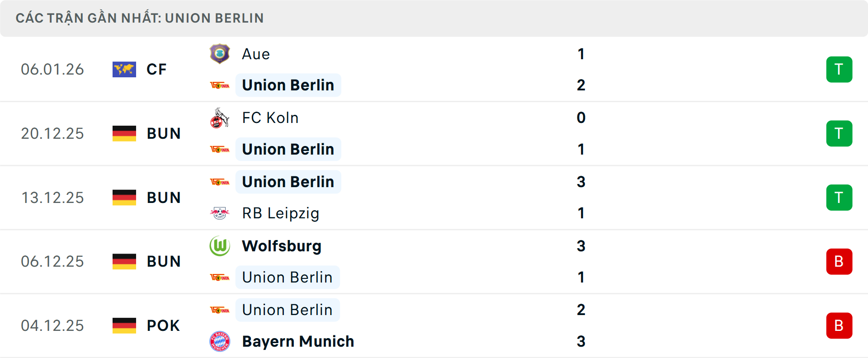Select the BUN competition label

point(163,133)
